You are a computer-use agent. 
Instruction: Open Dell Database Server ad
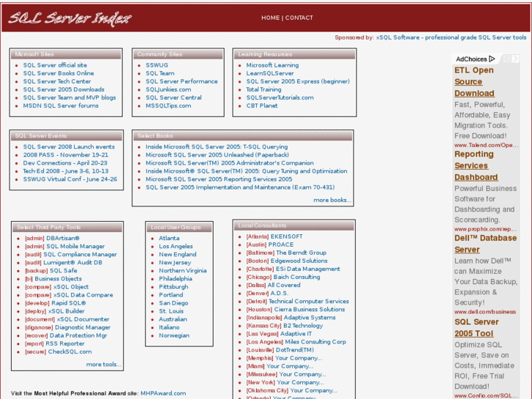point(485,244)
